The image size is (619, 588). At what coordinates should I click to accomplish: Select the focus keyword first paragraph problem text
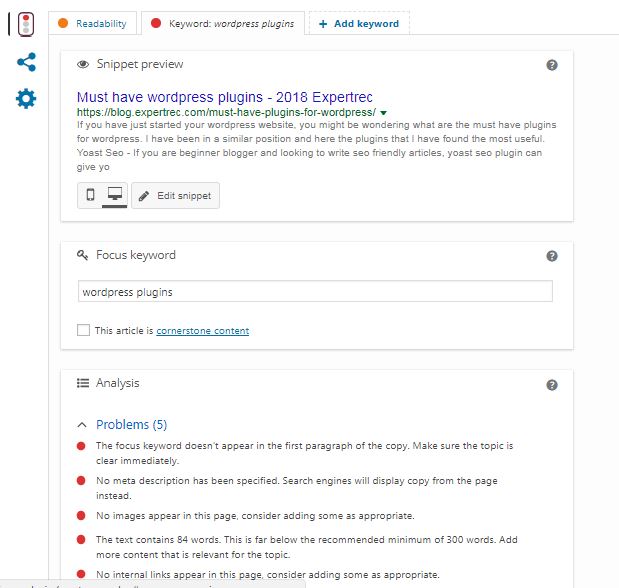(x=304, y=453)
